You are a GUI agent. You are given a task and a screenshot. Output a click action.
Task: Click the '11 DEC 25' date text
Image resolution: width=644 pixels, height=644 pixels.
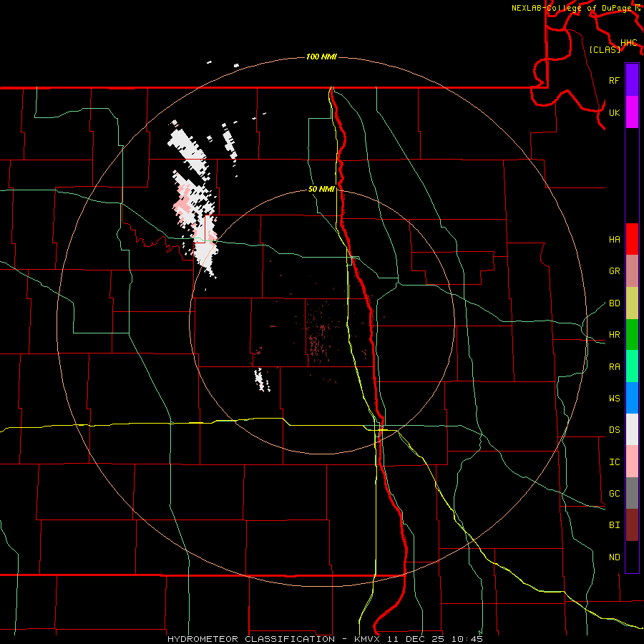coord(415,639)
